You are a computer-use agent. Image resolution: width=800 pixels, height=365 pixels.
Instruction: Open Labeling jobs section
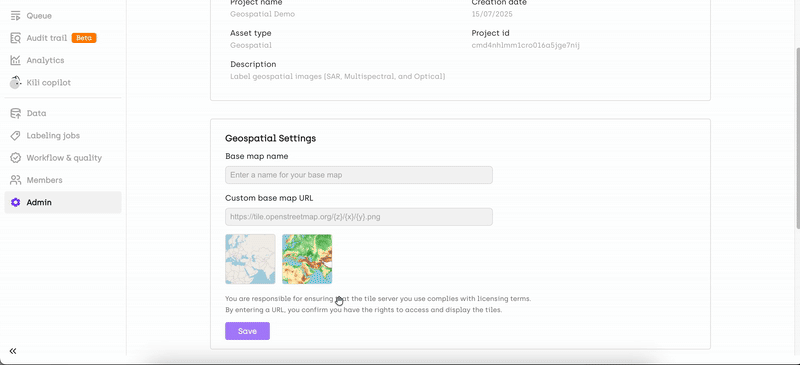pyautogui.click(x=53, y=136)
